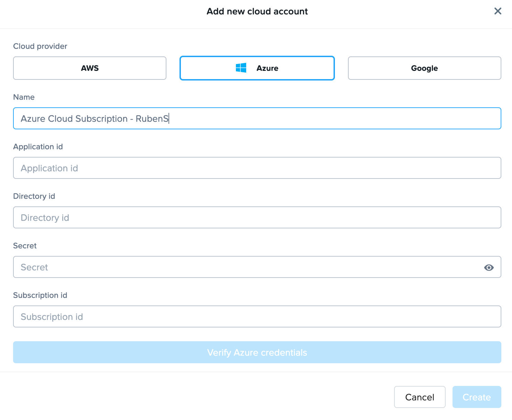Click the Name field label

(x=24, y=97)
